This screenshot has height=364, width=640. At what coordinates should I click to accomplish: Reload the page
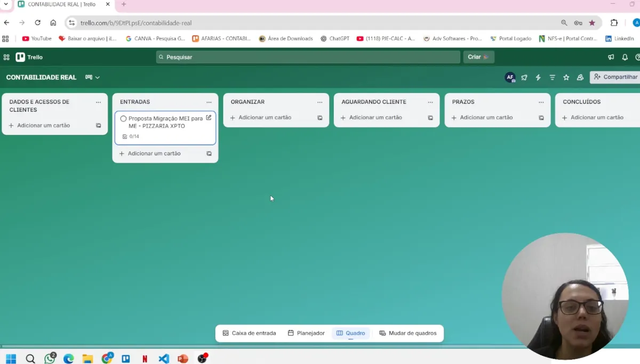[37, 23]
